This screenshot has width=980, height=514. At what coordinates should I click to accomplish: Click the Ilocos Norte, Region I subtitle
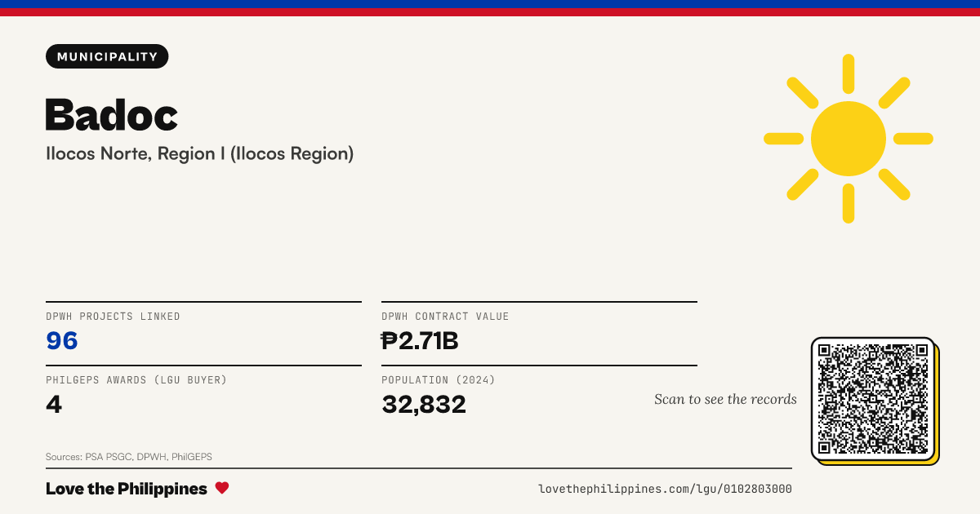(200, 153)
